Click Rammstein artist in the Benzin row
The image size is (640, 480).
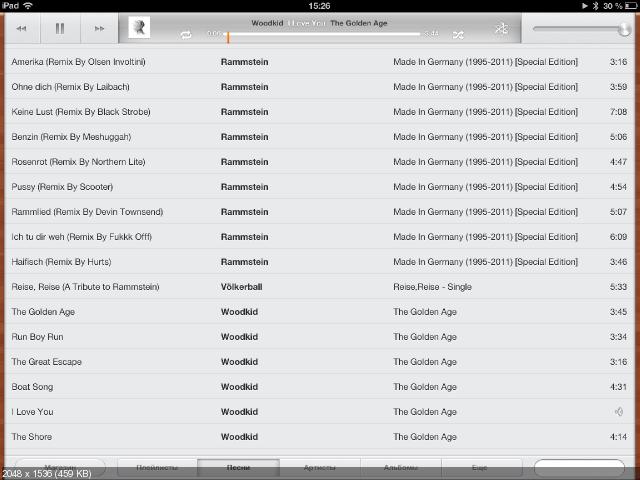tap(244, 137)
